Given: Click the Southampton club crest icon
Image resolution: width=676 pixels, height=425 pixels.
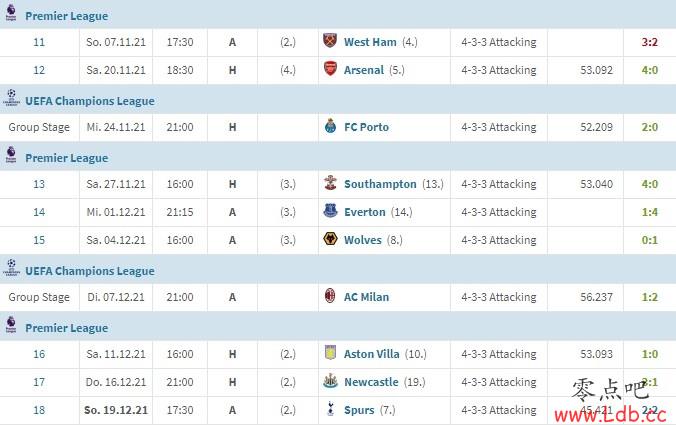Looking at the screenshot, I should (330, 183).
